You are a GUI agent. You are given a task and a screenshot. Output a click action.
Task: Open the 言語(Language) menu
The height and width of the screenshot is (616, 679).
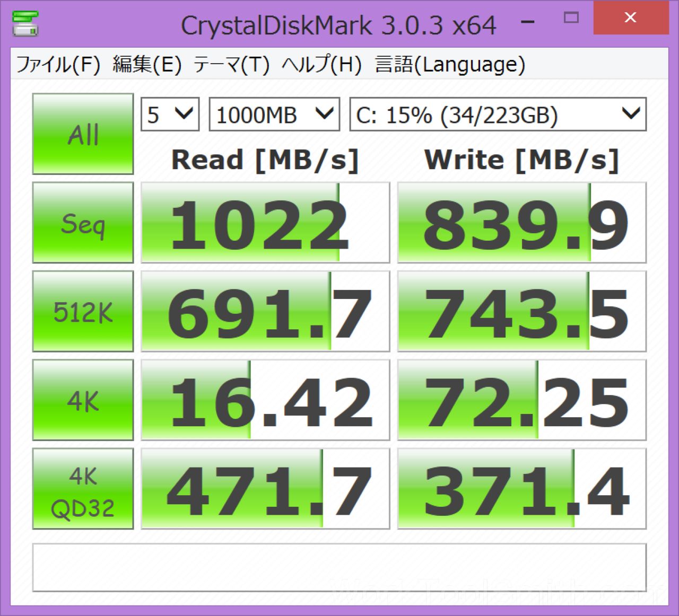pyautogui.click(x=450, y=64)
